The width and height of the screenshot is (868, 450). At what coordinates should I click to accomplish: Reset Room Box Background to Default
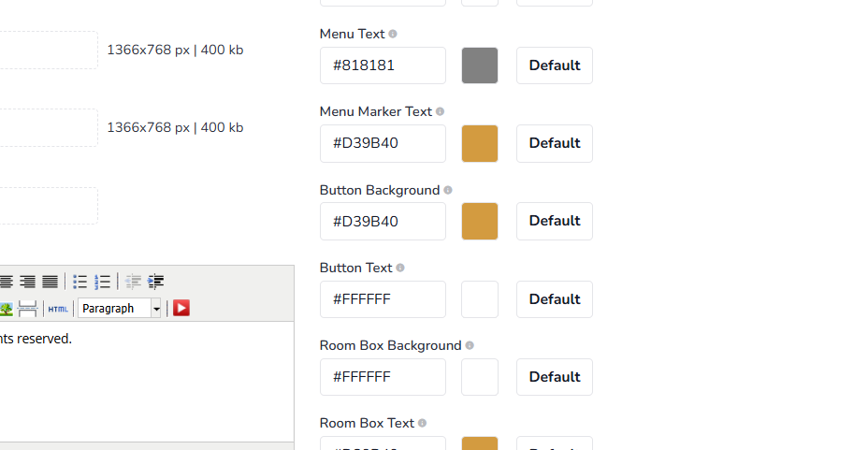pyautogui.click(x=555, y=377)
